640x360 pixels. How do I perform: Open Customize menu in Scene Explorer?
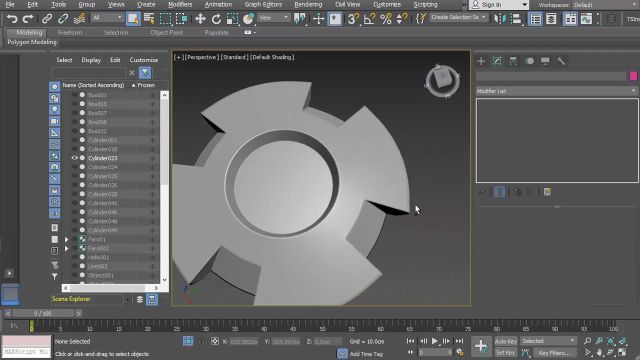[144, 60]
